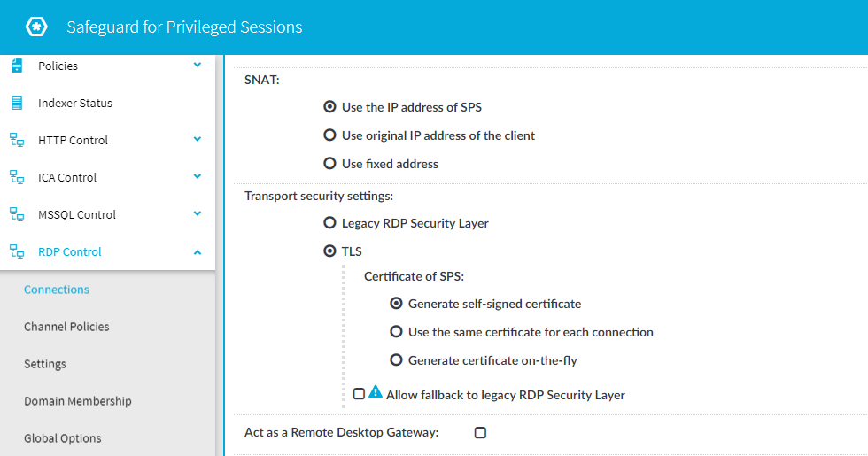Expand the Policies menu chevron
This screenshot has width=868, height=456.
(197, 65)
